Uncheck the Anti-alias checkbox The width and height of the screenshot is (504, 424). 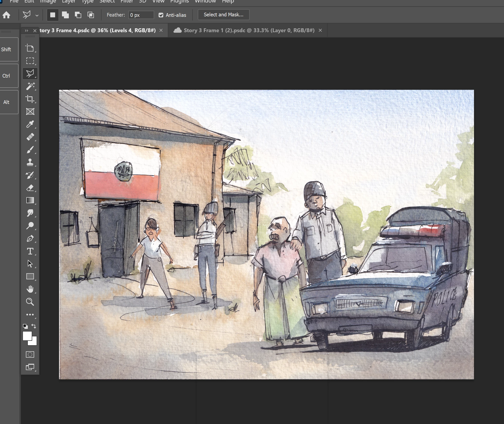(x=161, y=15)
